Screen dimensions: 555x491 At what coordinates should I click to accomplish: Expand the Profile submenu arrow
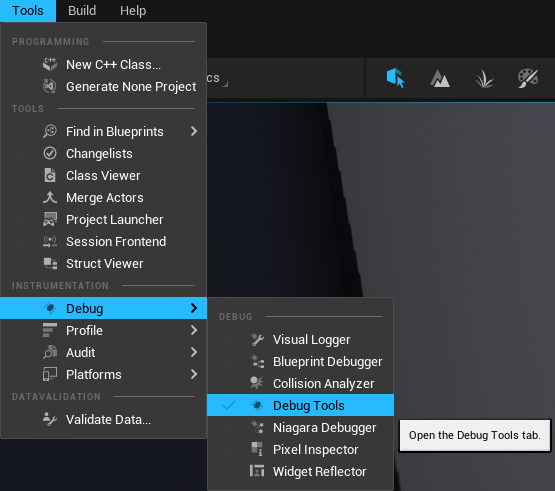pos(194,330)
